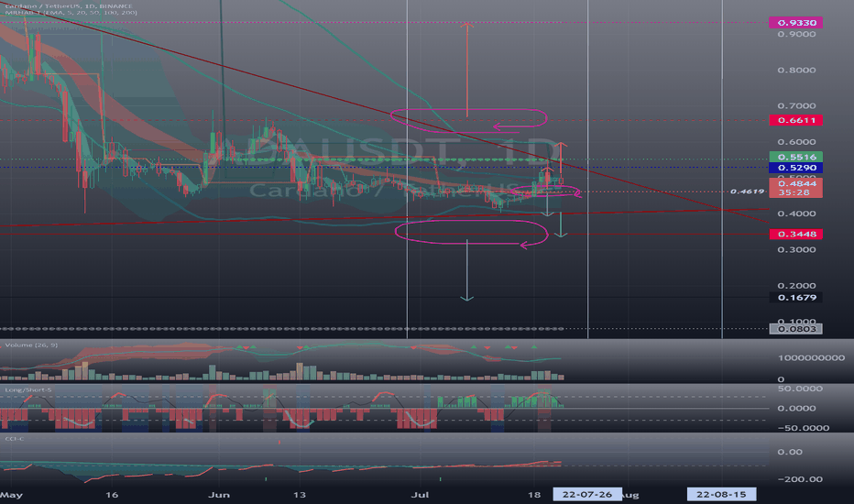This screenshot has height=504, width=854.
Task: Select the CCI-C indicator title
Action: tap(15, 439)
